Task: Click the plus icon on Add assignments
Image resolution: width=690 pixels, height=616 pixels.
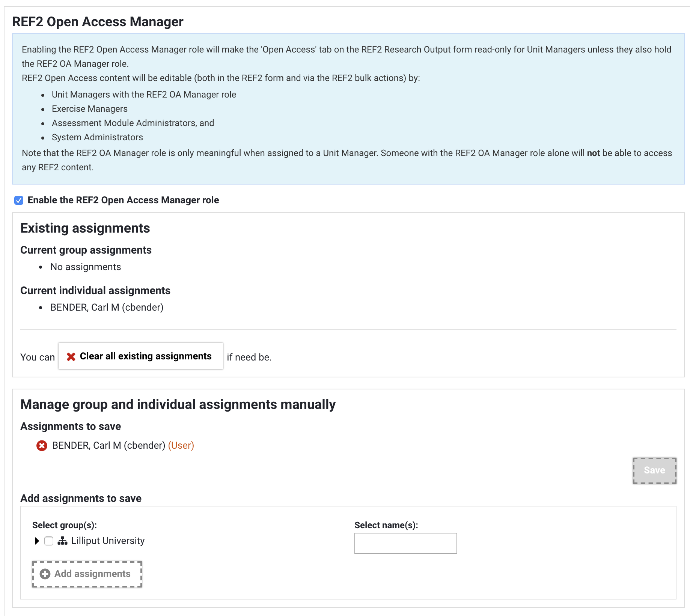Action: (45, 574)
